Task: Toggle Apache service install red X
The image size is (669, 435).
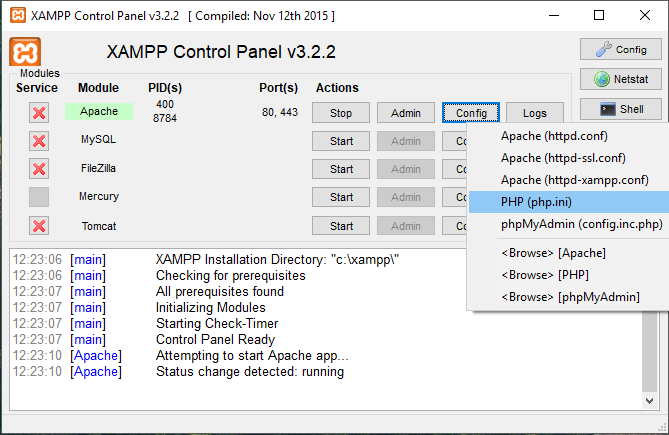Action: tap(39, 113)
